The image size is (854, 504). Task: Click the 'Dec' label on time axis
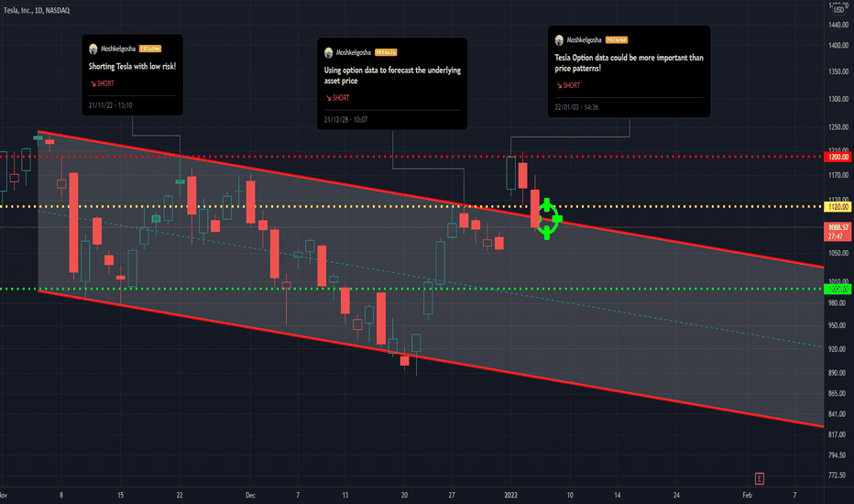pos(250,495)
